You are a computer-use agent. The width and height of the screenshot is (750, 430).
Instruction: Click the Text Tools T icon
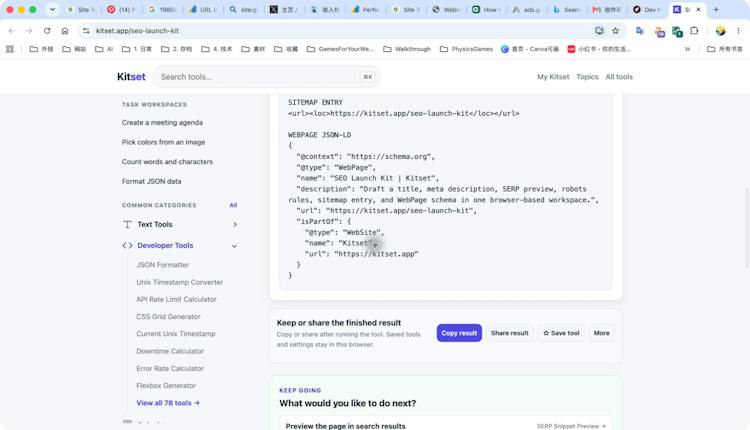pyautogui.click(x=127, y=224)
